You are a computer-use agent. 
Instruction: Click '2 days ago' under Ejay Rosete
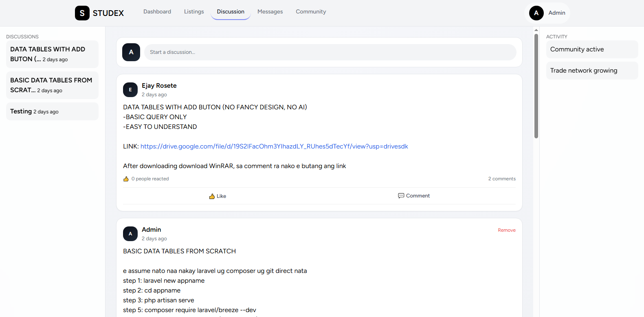pos(154,95)
